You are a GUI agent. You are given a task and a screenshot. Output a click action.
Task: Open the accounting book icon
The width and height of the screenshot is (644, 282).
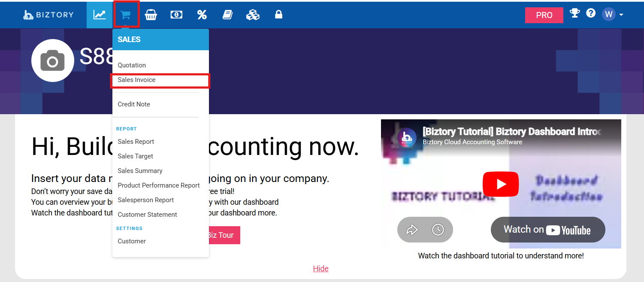click(x=227, y=15)
